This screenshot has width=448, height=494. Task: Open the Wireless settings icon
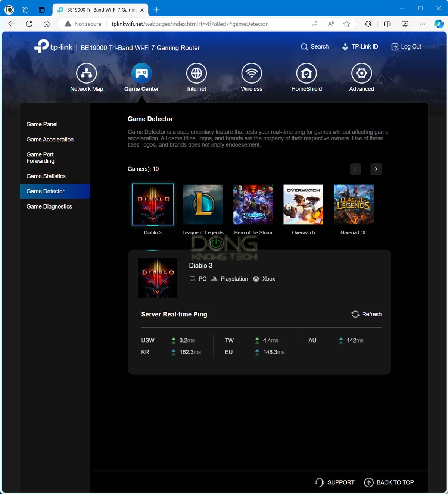point(252,78)
